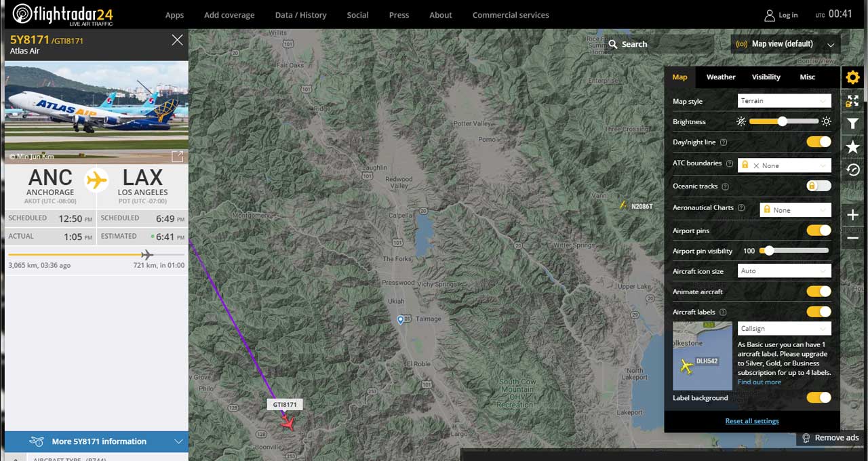Click the red GTI8171 aircraft icon

point(288,424)
